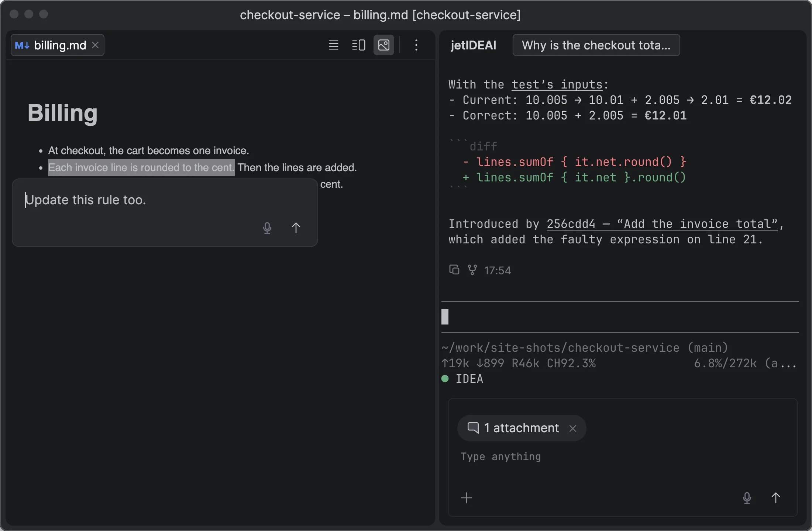The image size is (812, 531).
Task: Click the Billing heading
Action: 62,113
